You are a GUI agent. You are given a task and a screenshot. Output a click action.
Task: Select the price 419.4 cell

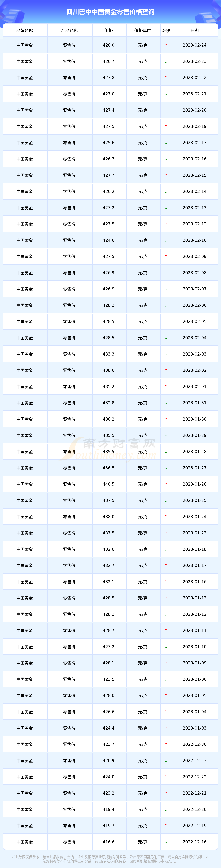click(x=108, y=809)
